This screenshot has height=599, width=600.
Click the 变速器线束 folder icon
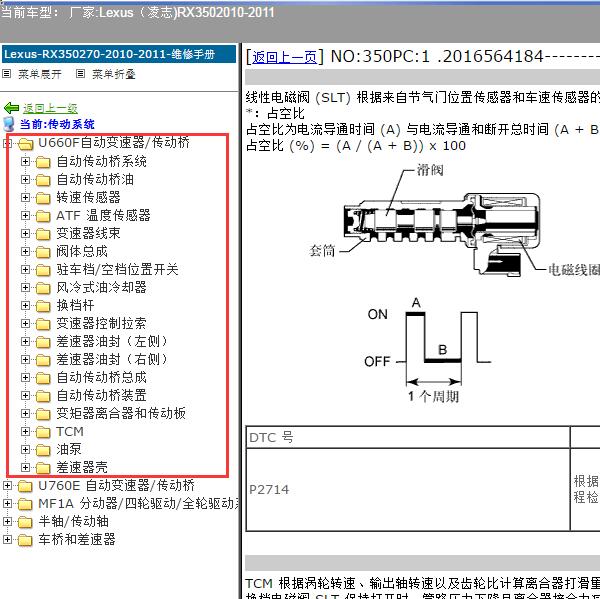click(43, 234)
